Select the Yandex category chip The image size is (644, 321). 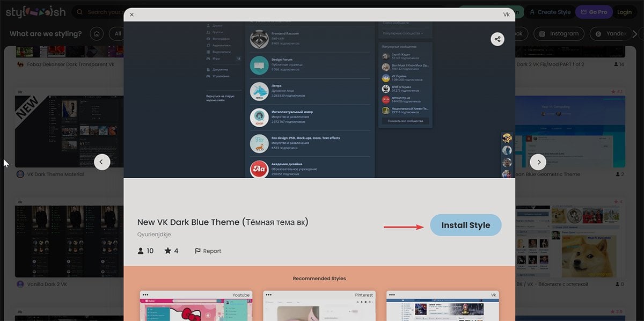tap(611, 34)
